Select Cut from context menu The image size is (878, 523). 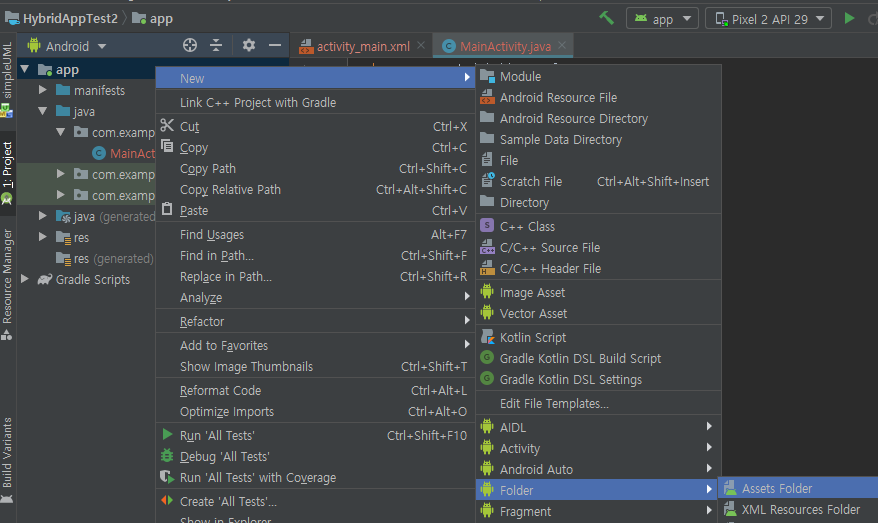click(315, 127)
